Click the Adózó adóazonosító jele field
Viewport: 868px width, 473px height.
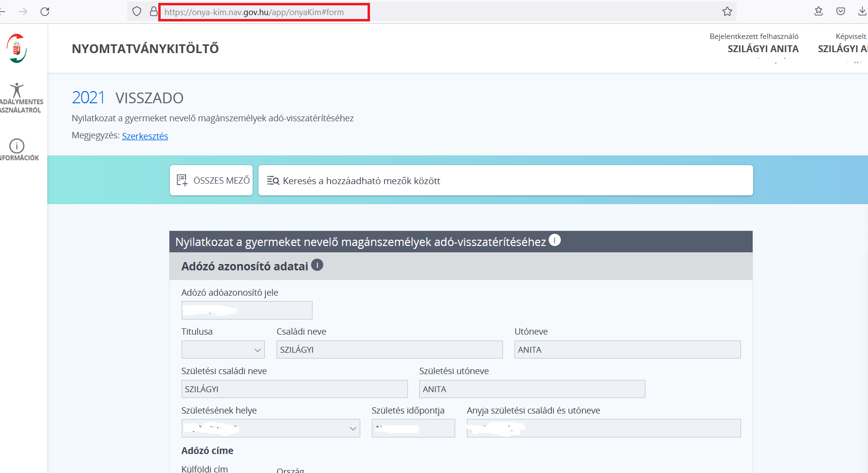click(247, 311)
